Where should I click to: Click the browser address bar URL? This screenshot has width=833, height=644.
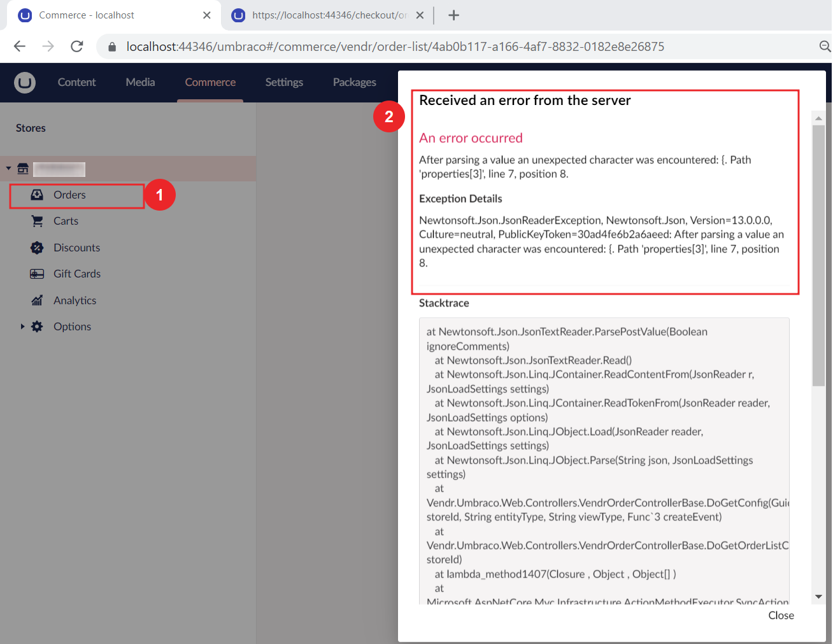tap(395, 46)
